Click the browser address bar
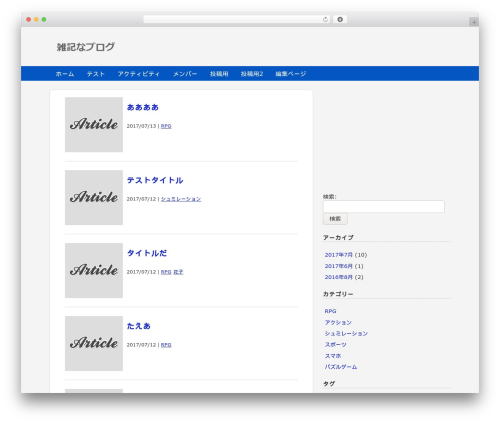This screenshot has height=423, width=500. 236,19
